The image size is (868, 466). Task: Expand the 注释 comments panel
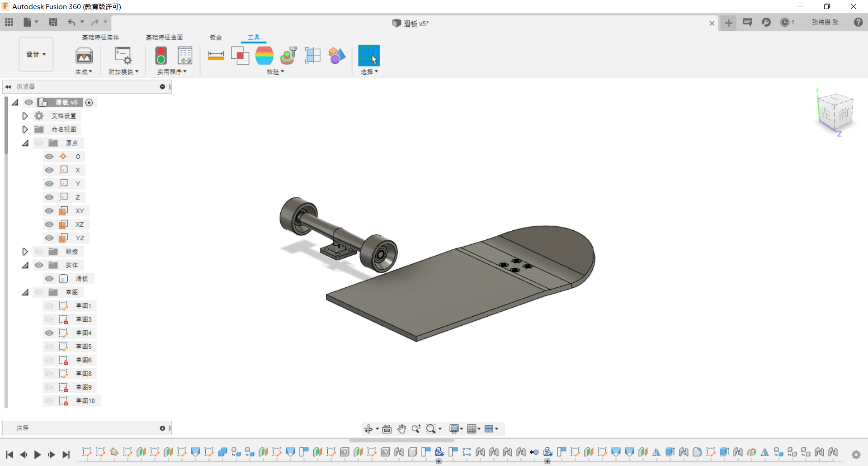click(162, 428)
